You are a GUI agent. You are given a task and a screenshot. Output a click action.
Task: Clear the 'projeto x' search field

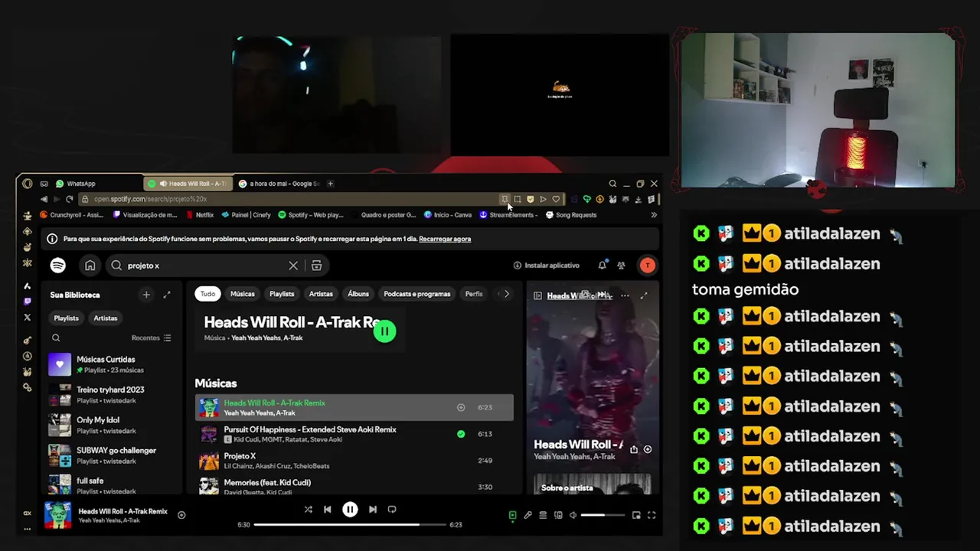293,266
